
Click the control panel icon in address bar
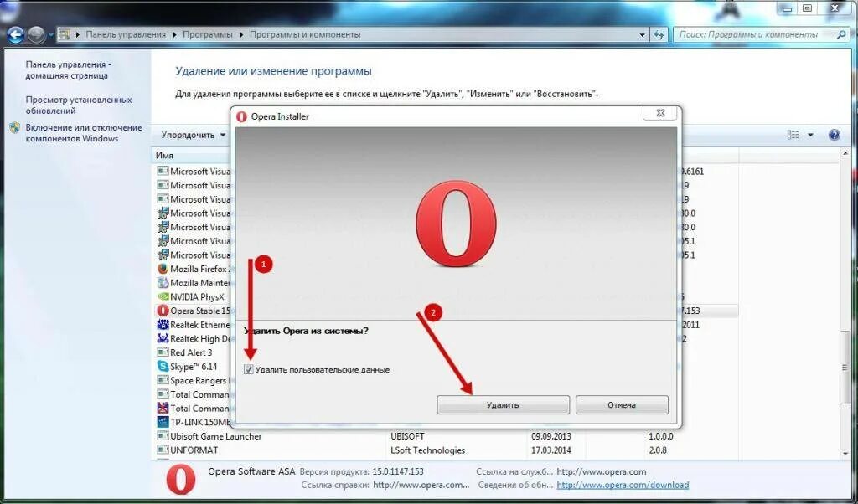pos(64,34)
